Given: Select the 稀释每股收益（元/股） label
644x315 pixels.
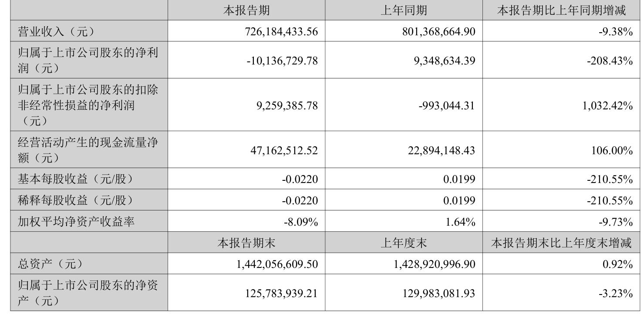Looking at the screenshot, I should coord(74,200).
